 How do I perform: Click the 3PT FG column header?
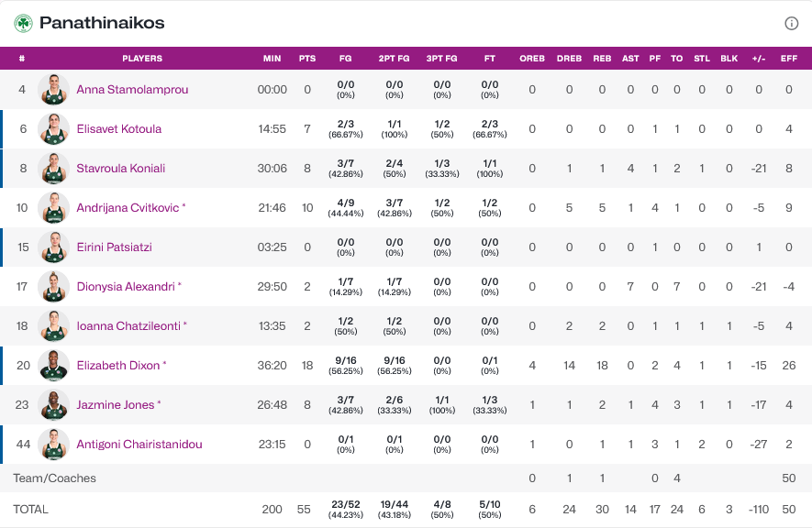442,59
